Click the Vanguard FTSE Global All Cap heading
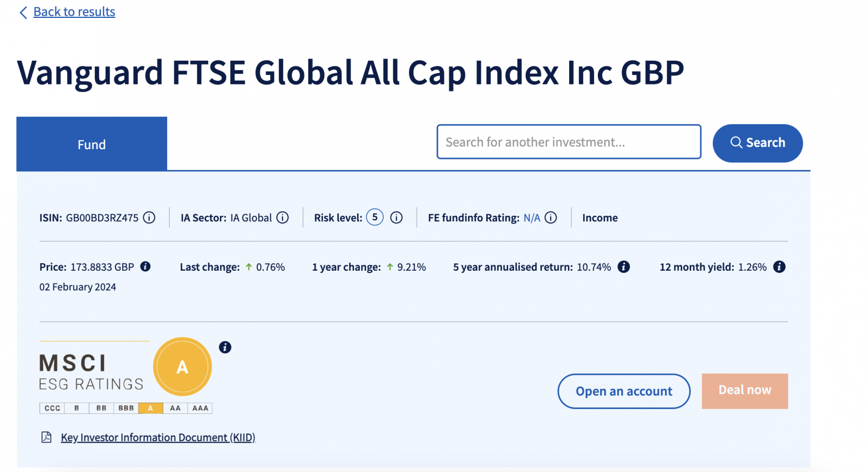 click(350, 73)
